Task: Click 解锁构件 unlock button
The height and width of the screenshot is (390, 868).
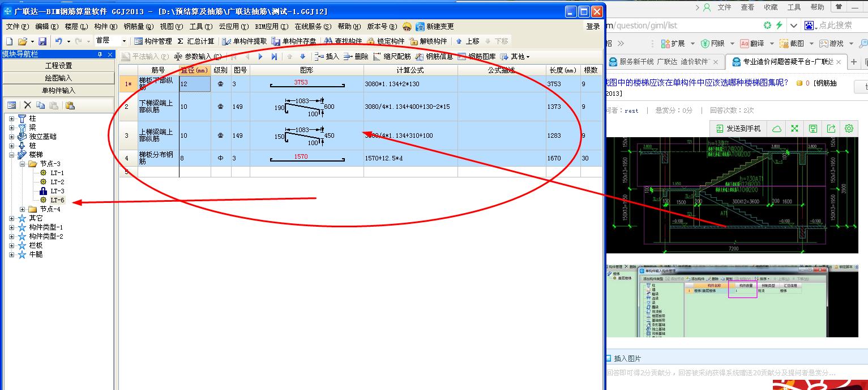Action: 429,41
